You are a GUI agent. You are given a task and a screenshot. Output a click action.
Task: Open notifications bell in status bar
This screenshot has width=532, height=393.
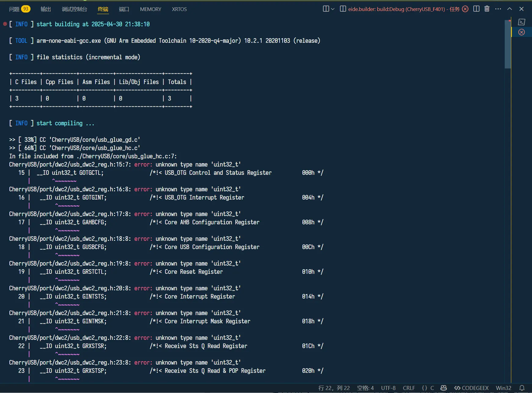pyautogui.click(x=522, y=388)
